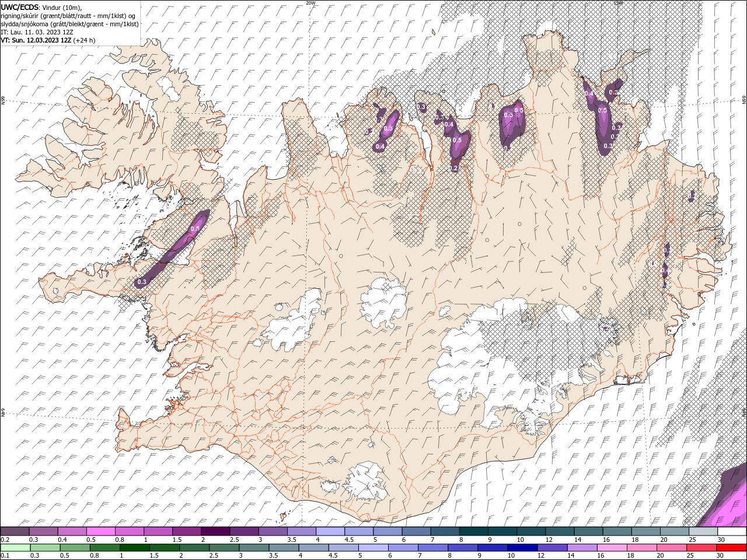
Task: Select the darkest green swatch labeled 1, lower row
Action: point(134,547)
